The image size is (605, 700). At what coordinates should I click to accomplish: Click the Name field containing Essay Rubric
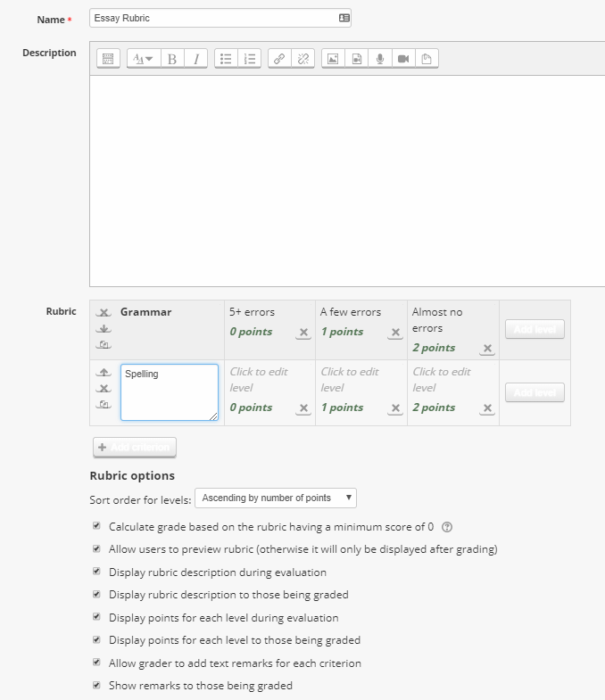click(214, 18)
